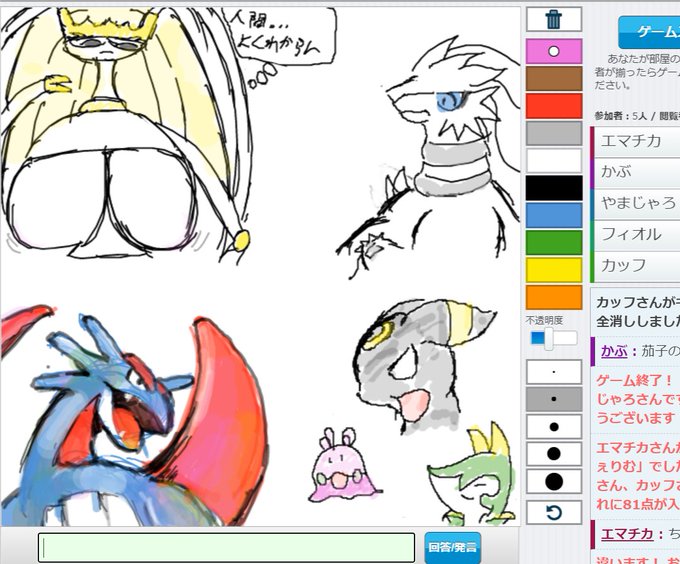680x564 pixels.
Task: Select the smallest brush size dot
Action: (x=554, y=372)
